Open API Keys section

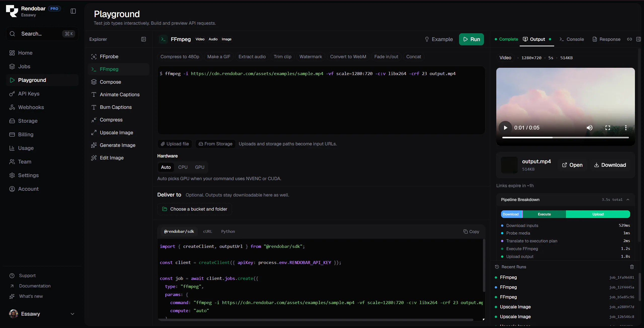tap(42, 94)
